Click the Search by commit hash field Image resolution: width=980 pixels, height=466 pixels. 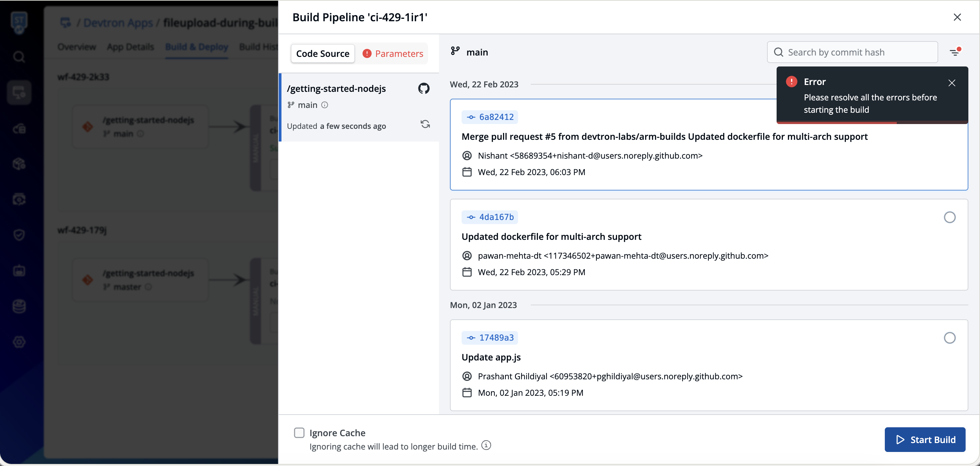coord(852,52)
